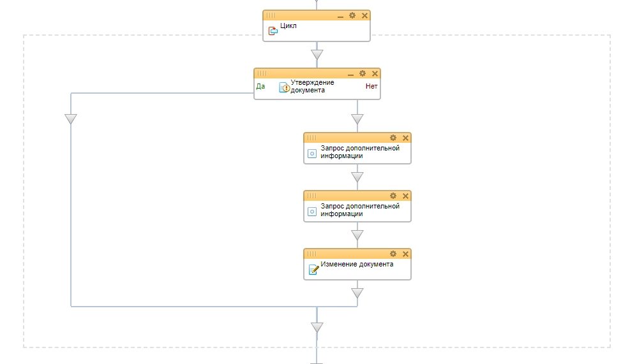Screen dimensions: 637x364
Task: Open settings of second Запрос дополнительной информации block
Action: 393,196
